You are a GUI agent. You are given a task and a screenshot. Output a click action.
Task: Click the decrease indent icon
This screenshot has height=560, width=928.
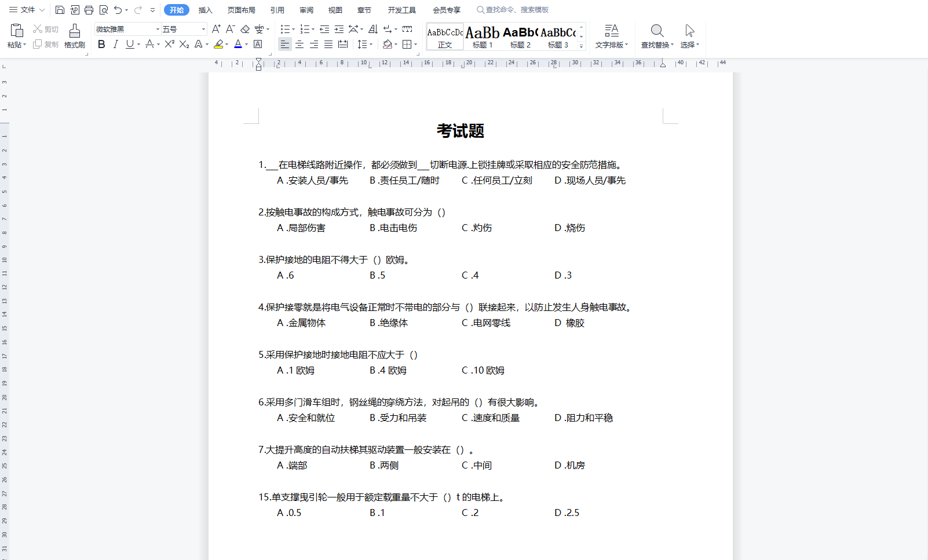[x=324, y=29]
